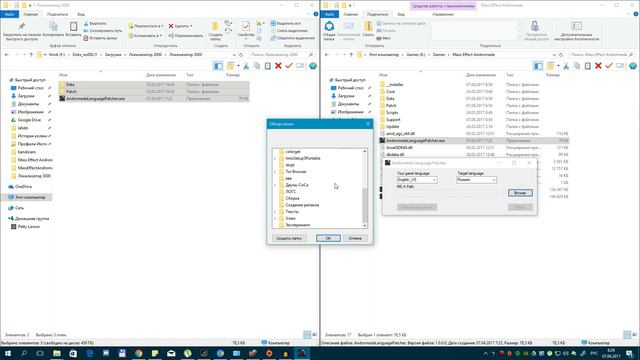
Task: Click the Copy ribbon icon in left window
Action: click(53, 30)
